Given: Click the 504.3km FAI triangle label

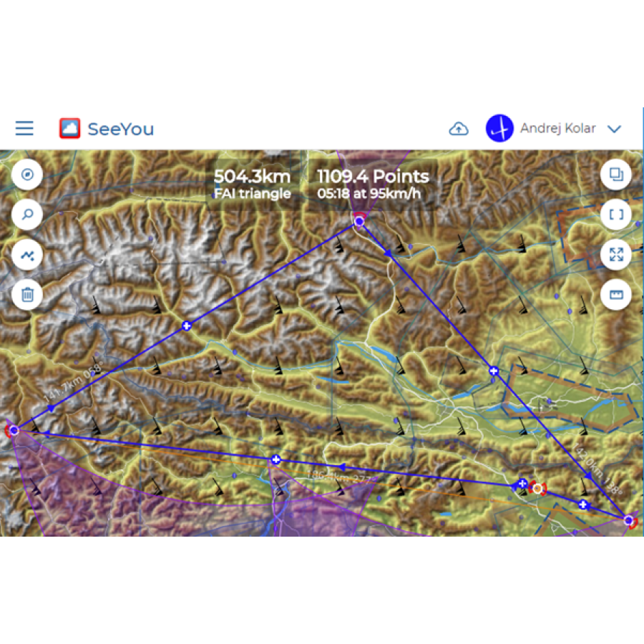Looking at the screenshot, I should coord(252,184).
